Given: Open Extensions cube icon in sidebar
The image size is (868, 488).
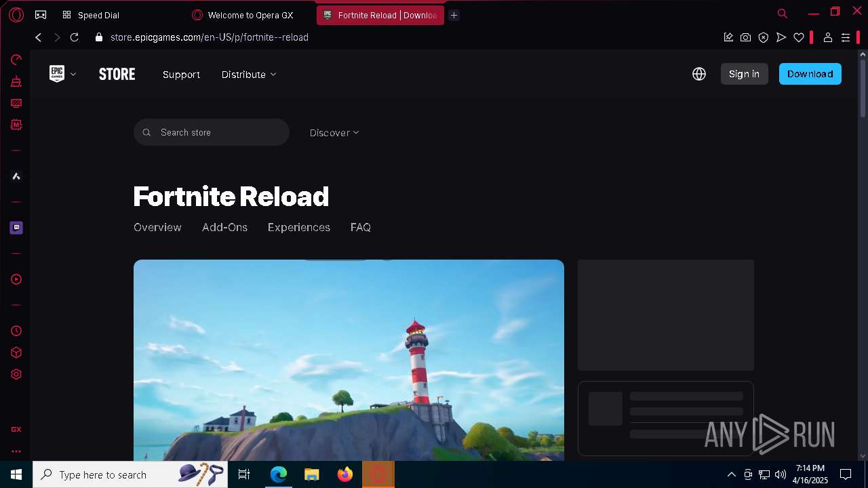Looking at the screenshot, I should tap(16, 352).
